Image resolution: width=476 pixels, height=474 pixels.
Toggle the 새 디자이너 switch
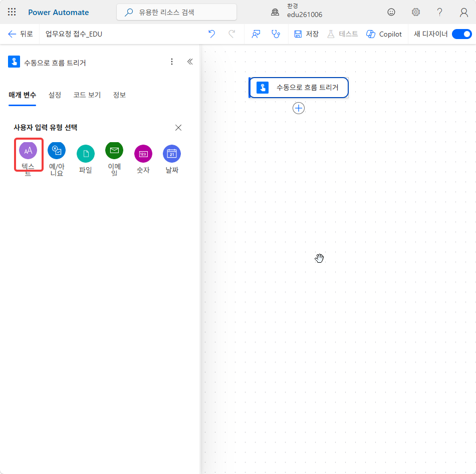pos(462,34)
